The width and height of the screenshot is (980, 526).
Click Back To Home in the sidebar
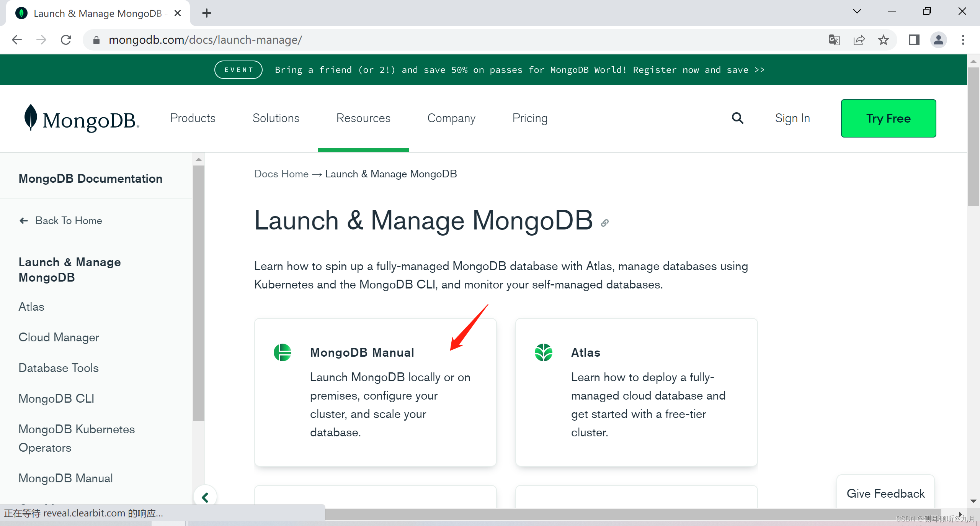pos(69,221)
